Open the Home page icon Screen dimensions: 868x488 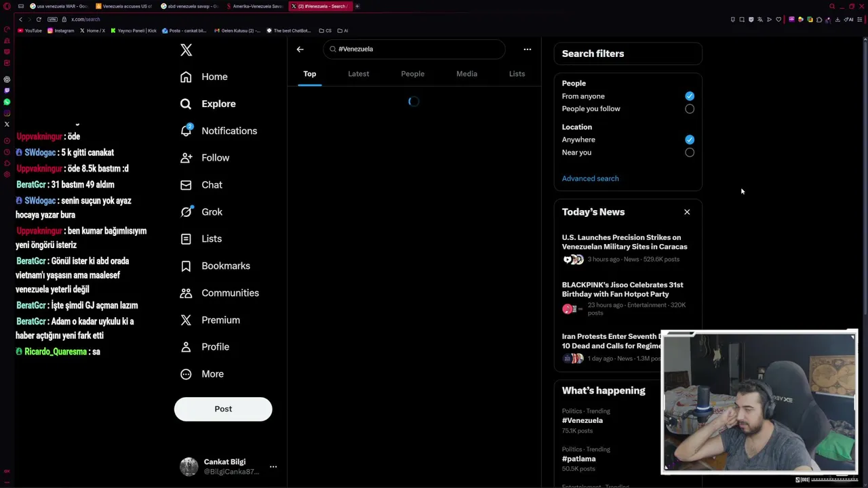[x=186, y=77]
